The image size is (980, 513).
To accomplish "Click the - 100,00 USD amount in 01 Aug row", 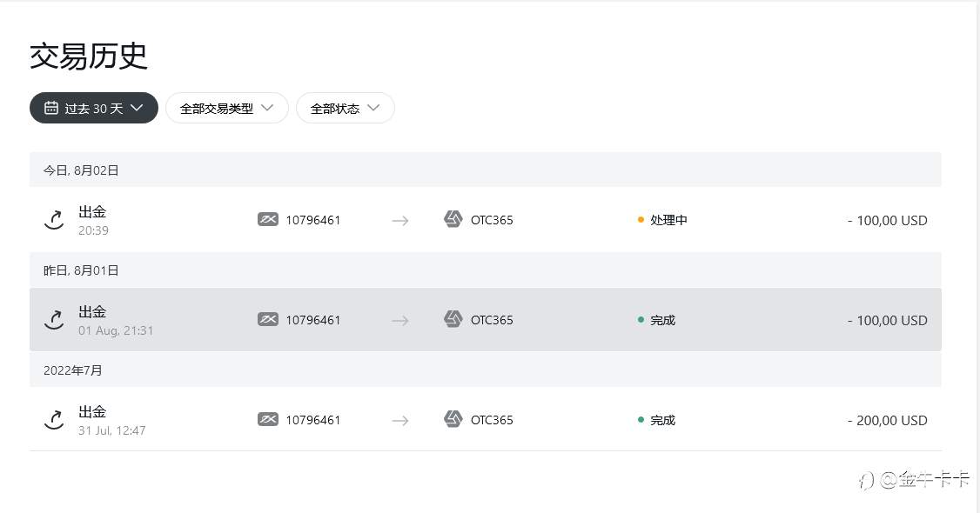I will (x=888, y=320).
